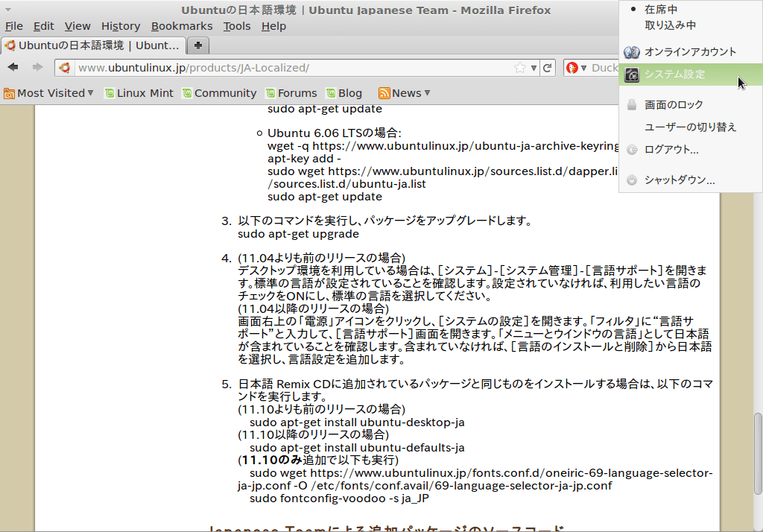Open the History menu
Screen dimensions: 763x532
[120, 26]
